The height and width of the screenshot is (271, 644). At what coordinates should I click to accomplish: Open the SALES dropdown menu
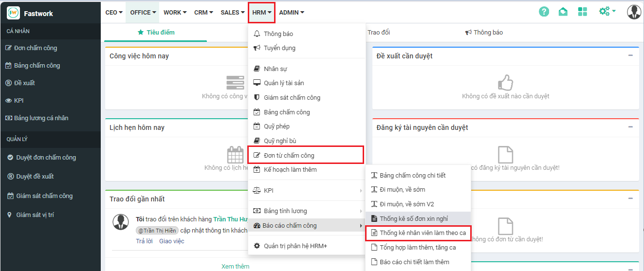pyautogui.click(x=232, y=13)
